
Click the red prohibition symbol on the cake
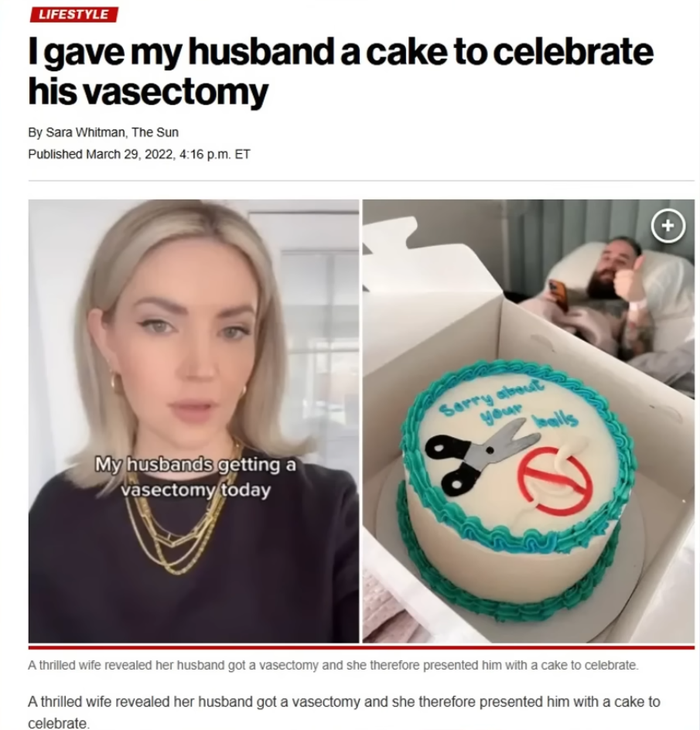(x=555, y=482)
